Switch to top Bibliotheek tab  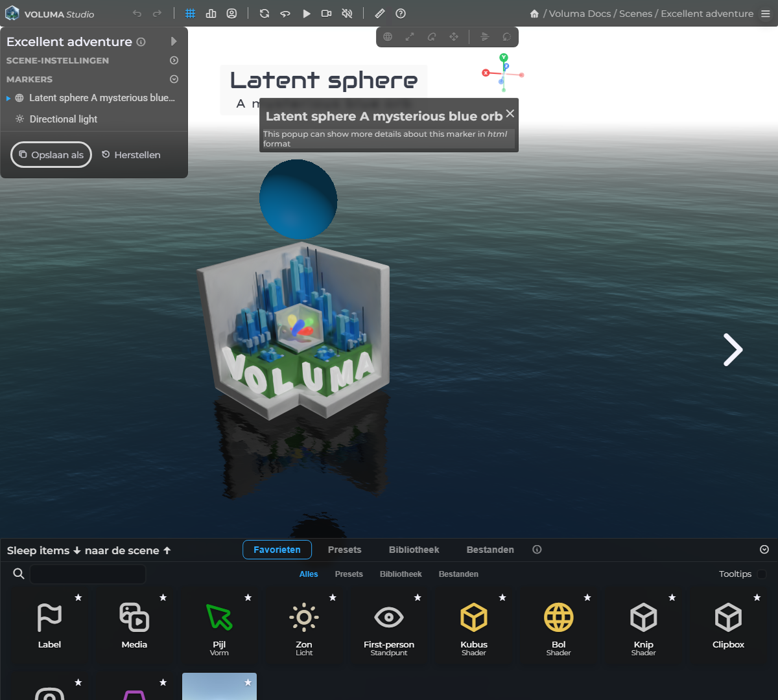click(414, 550)
